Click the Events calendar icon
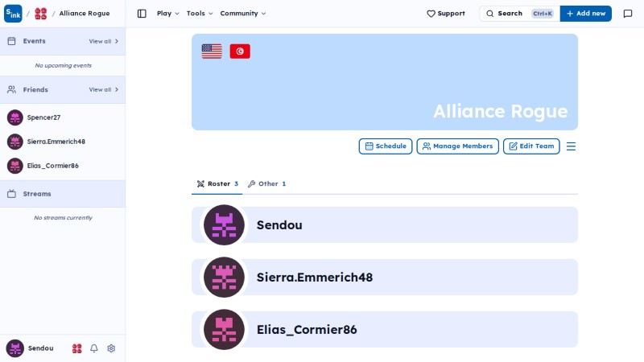This screenshot has height=362, width=644. pyautogui.click(x=11, y=41)
